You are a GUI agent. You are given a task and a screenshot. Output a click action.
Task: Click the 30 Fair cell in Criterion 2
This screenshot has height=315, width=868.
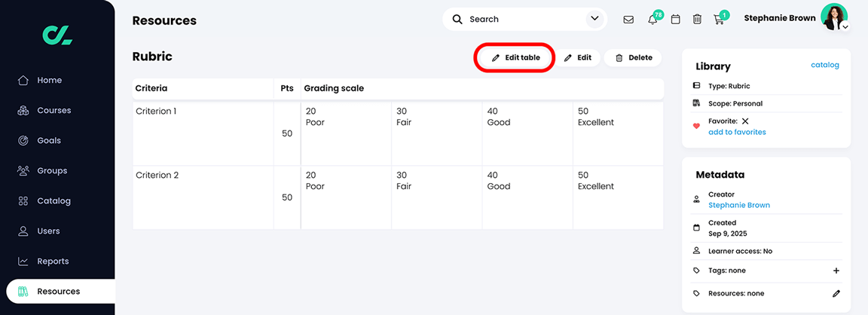[x=437, y=197]
